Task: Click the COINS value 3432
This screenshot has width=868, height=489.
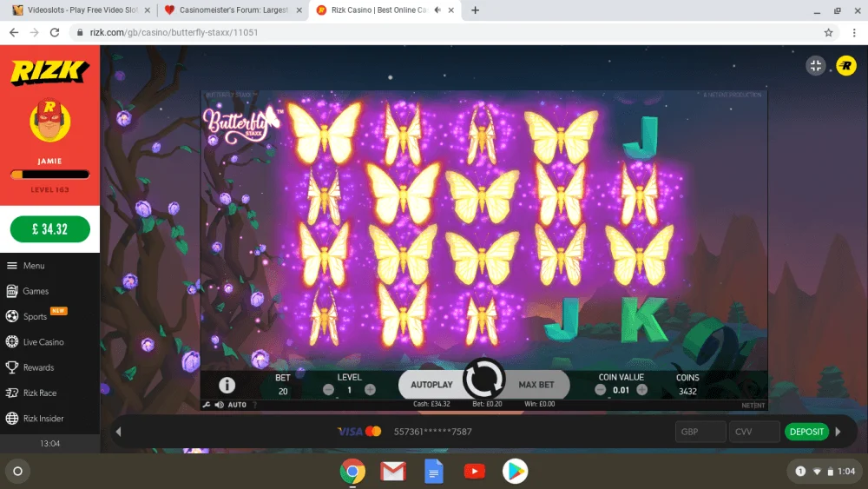Action: [x=687, y=391]
